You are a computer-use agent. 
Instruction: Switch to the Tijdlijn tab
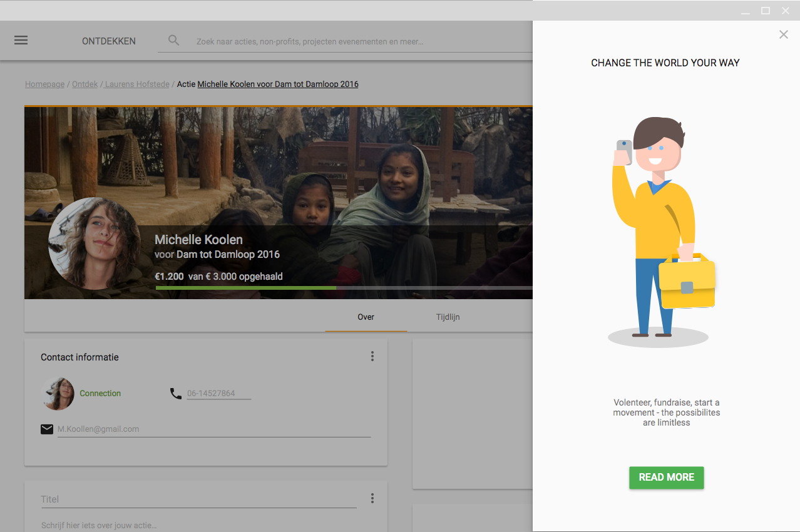pyautogui.click(x=448, y=317)
